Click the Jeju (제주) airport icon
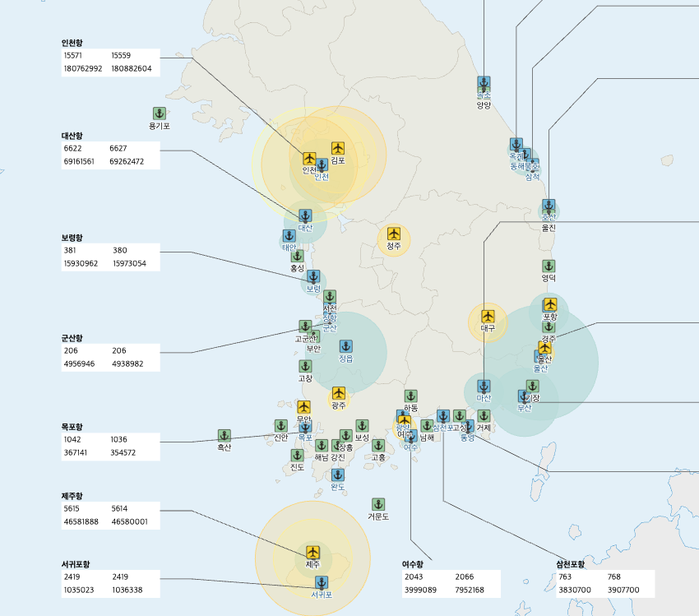This screenshot has height=616, width=699. point(312,552)
